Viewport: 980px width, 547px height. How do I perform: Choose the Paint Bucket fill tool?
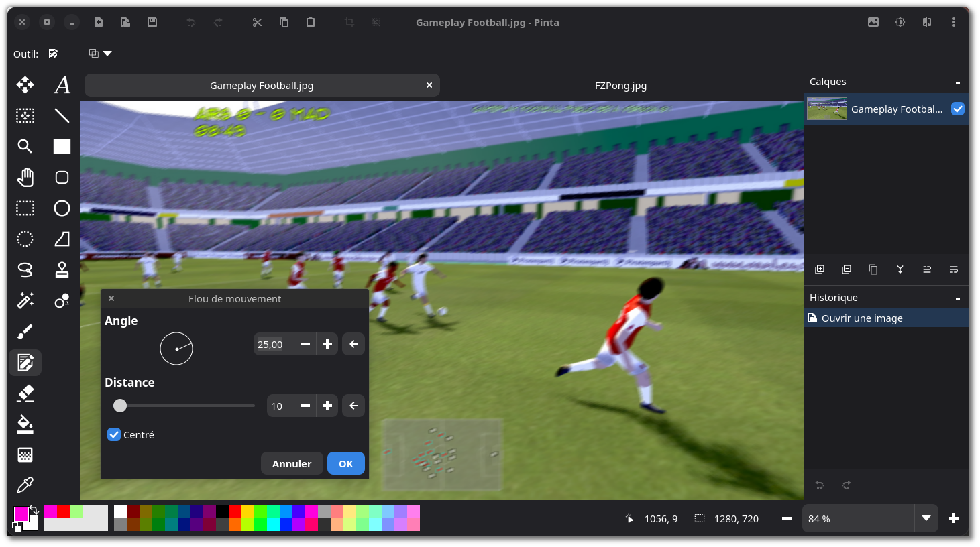[25, 424]
